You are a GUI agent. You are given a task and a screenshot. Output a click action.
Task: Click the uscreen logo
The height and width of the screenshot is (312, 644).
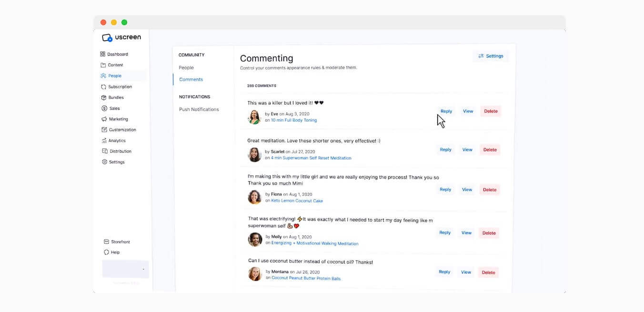pos(121,37)
